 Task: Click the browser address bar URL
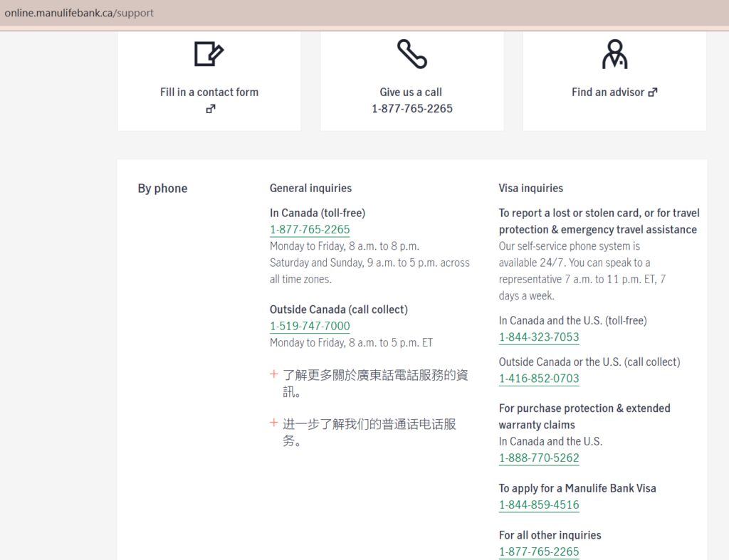coord(79,13)
